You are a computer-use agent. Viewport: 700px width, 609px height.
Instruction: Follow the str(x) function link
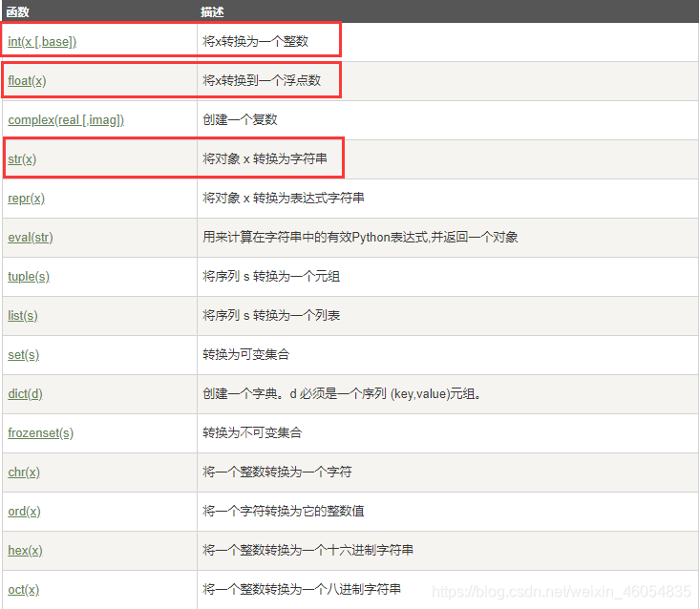pos(22,159)
